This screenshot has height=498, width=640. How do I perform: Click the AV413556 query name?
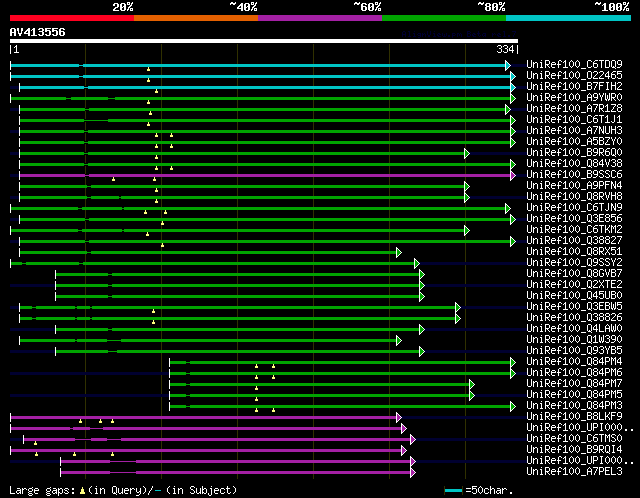click(x=38, y=32)
